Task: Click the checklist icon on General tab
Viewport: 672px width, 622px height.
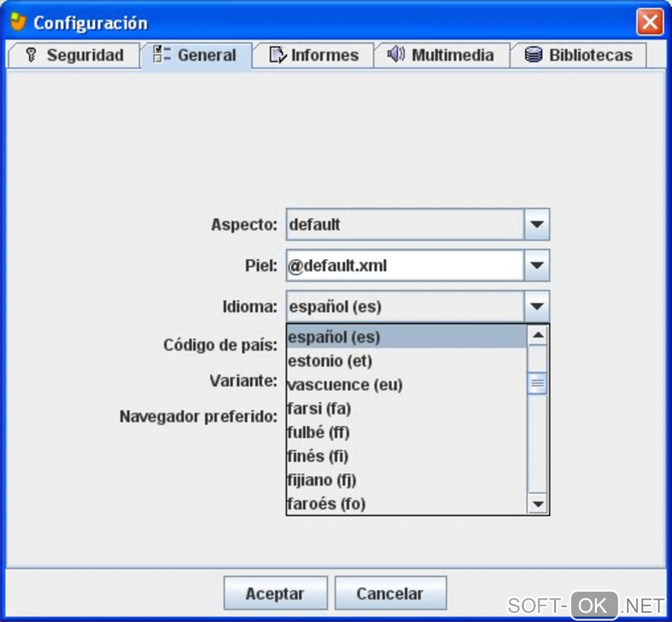Action: (x=162, y=55)
